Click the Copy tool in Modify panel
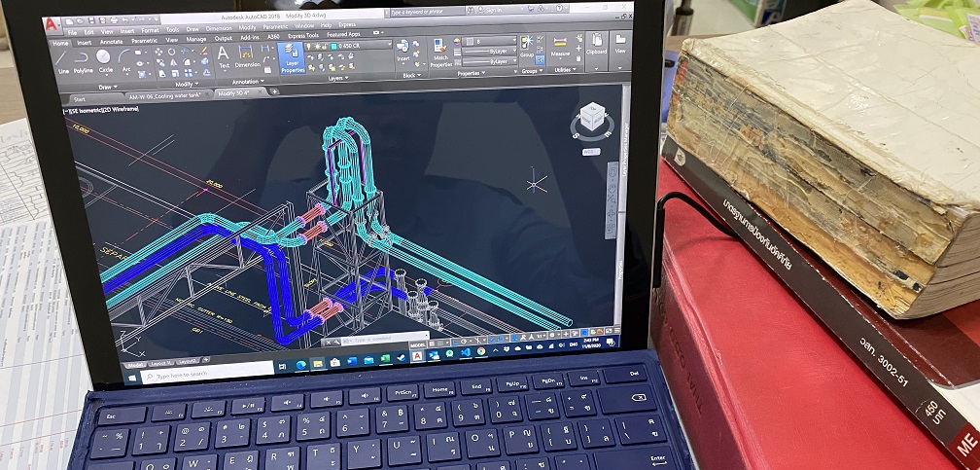This screenshot has width=980, height=470. [x=160, y=62]
